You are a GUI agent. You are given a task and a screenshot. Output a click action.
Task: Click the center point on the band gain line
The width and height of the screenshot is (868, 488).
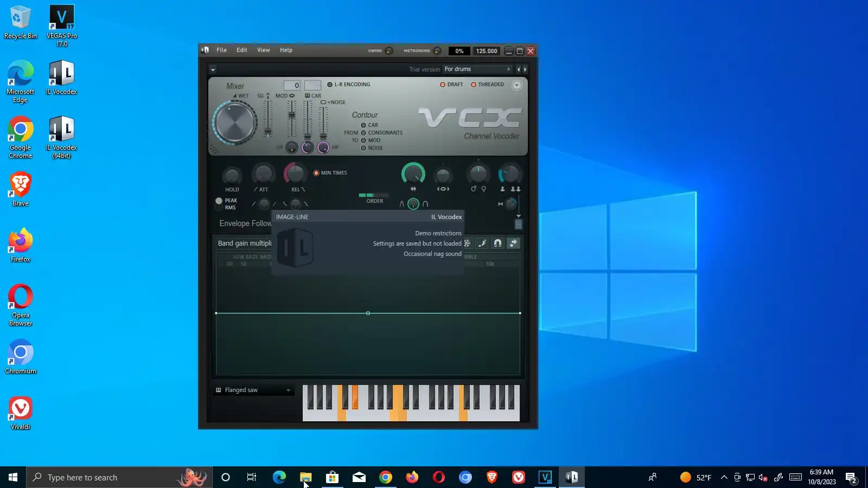coord(368,313)
